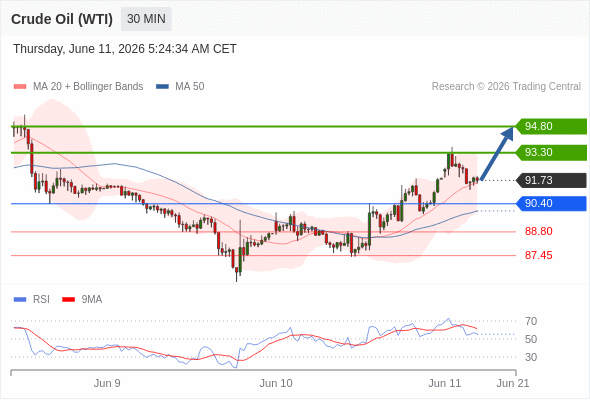This screenshot has height=400, width=590.
Task: Click the Crude Oil (WTI) title
Action: tap(62, 19)
